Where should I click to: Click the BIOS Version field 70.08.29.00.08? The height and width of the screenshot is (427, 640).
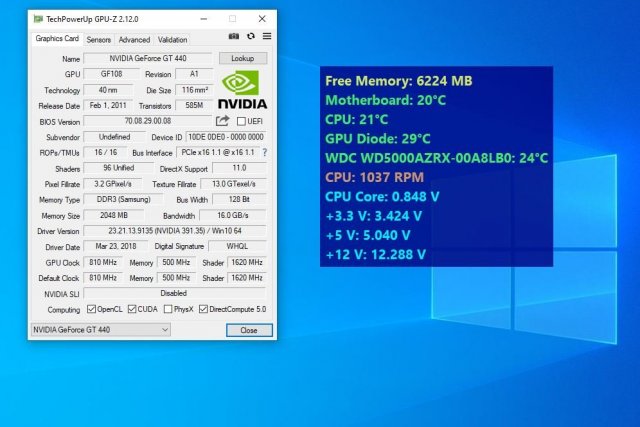[148, 121]
